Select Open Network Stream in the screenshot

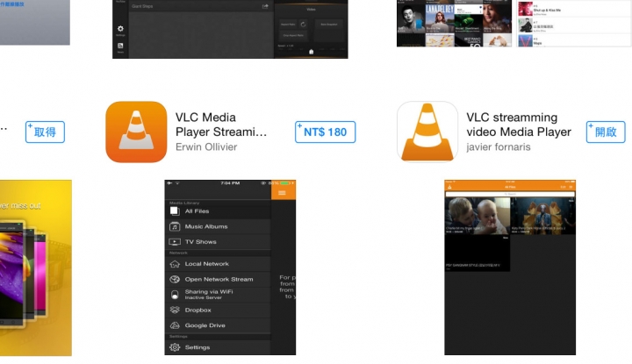218,280
